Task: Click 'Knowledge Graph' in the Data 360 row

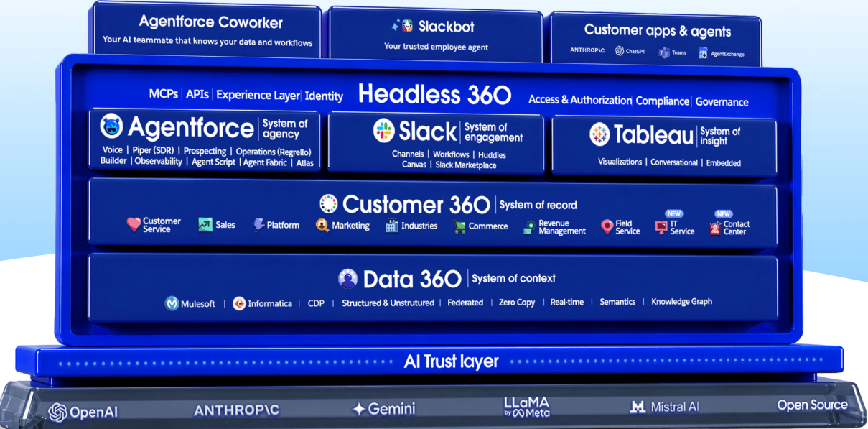Action: [682, 302]
